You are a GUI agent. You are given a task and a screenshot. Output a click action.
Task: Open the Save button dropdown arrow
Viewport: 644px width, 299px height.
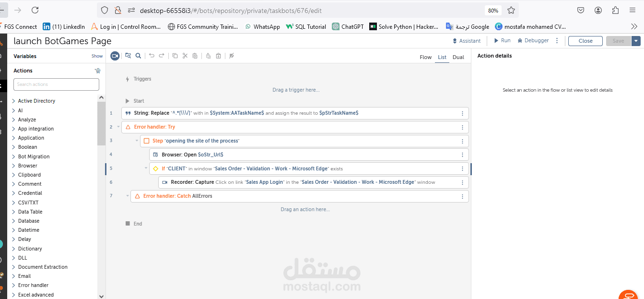coord(636,41)
